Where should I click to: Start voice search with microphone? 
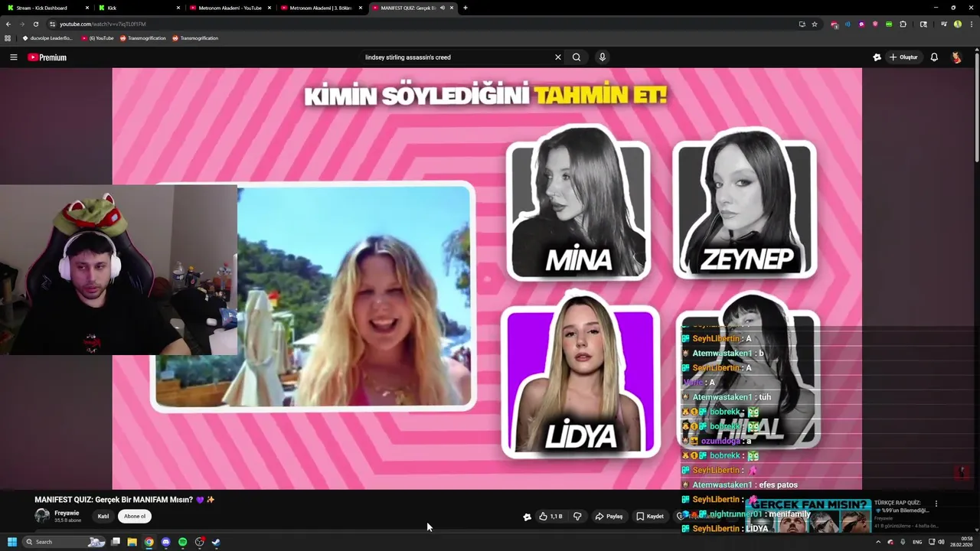pyautogui.click(x=603, y=57)
